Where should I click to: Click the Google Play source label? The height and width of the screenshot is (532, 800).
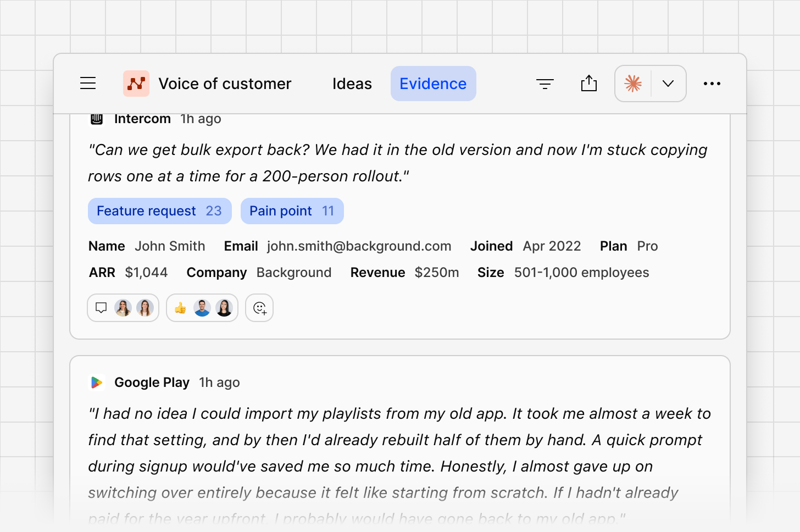click(x=152, y=383)
